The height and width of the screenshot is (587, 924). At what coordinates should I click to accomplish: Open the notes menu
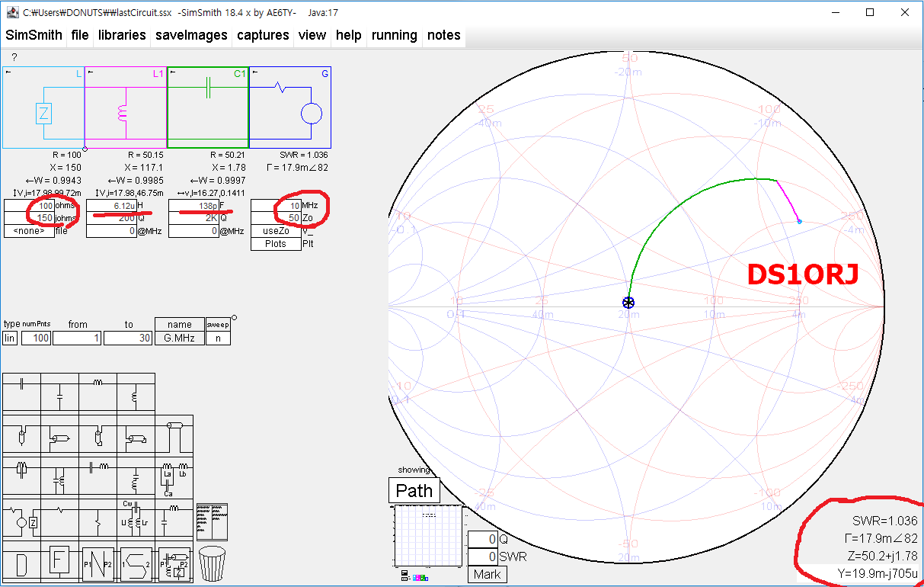[444, 35]
